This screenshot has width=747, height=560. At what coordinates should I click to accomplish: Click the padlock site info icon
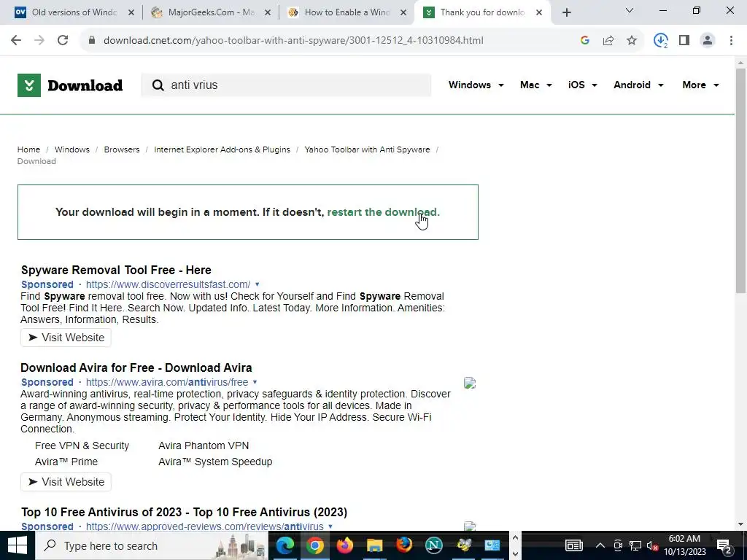pyautogui.click(x=91, y=41)
